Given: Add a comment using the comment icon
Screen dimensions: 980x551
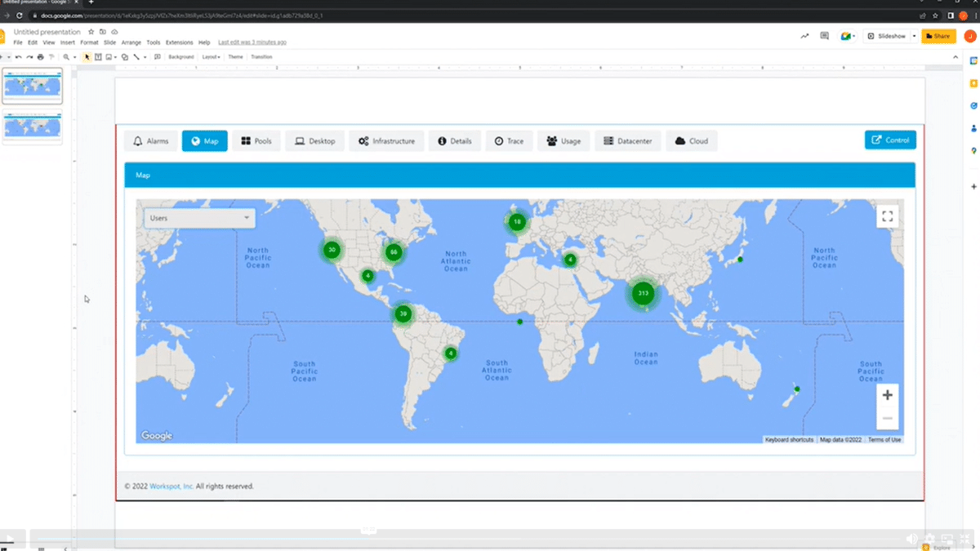Looking at the screenshot, I should click(x=824, y=36).
